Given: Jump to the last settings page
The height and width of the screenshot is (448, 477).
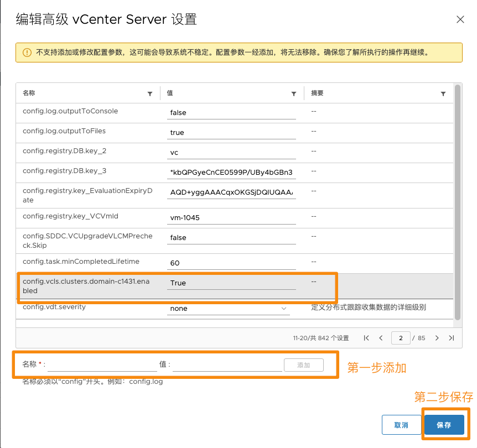Looking at the screenshot, I should tap(452, 338).
